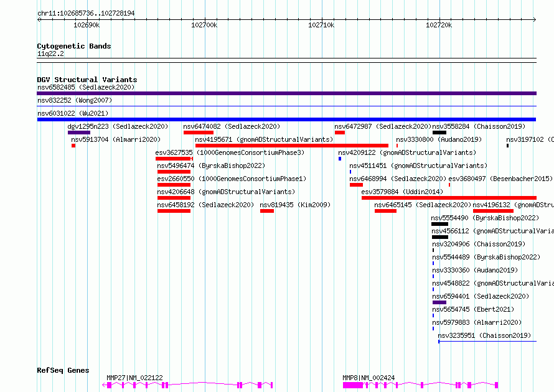Select the 102690k ruler position label
This screenshot has height=392, width=554.
(87, 25)
